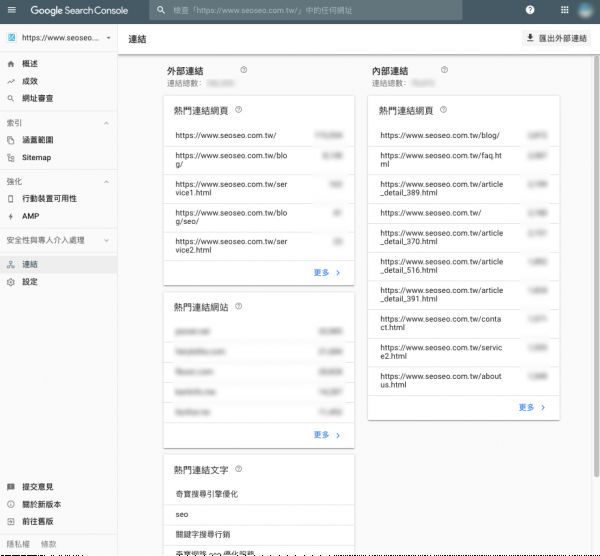Viewport: 600px width, 556px height.
Task: Expand the 安全性與專人介入處理 section
Action: click(x=106, y=240)
